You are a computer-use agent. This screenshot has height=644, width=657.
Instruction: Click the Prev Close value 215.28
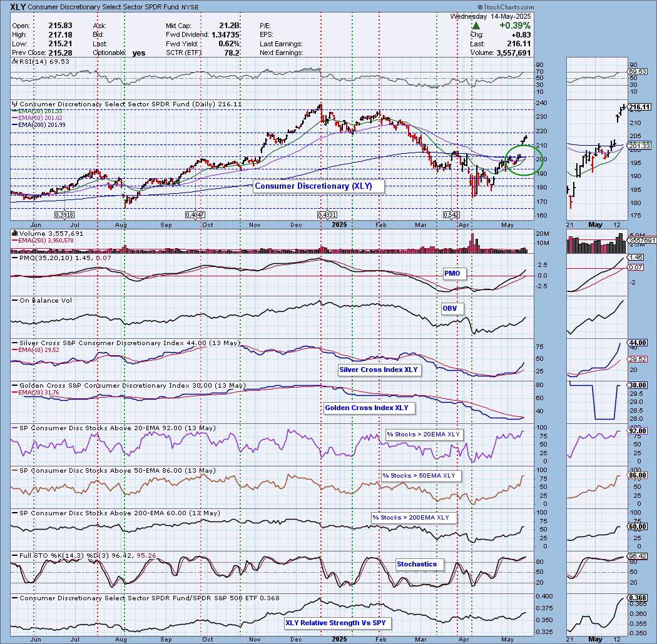coord(60,53)
